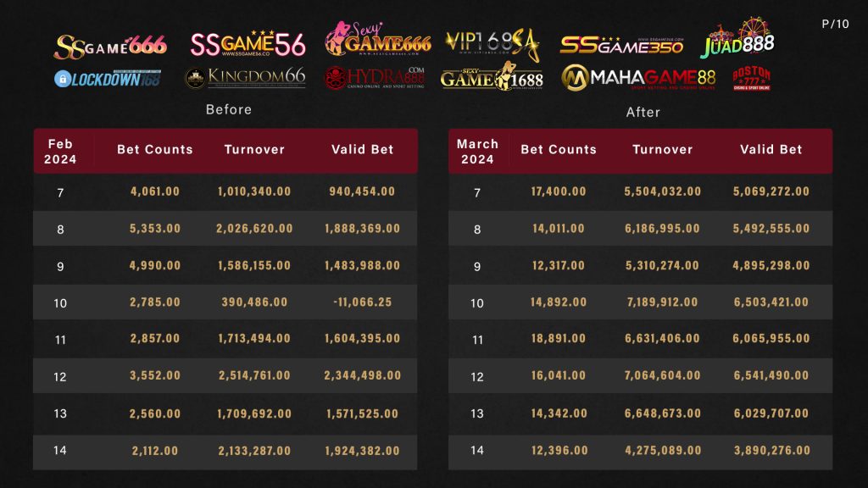Click the 18,891.00 bet count cell
The height and width of the screenshot is (488, 868).
coord(559,339)
